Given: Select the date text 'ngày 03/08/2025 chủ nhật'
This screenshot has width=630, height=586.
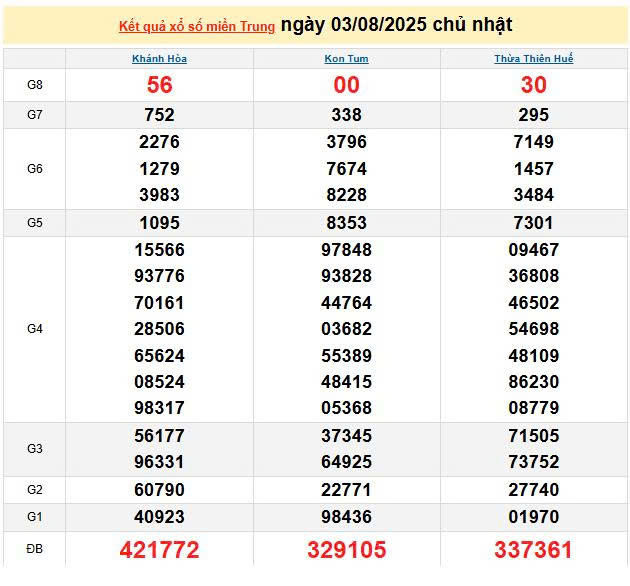Looking at the screenshot, I should pos(397,25).
